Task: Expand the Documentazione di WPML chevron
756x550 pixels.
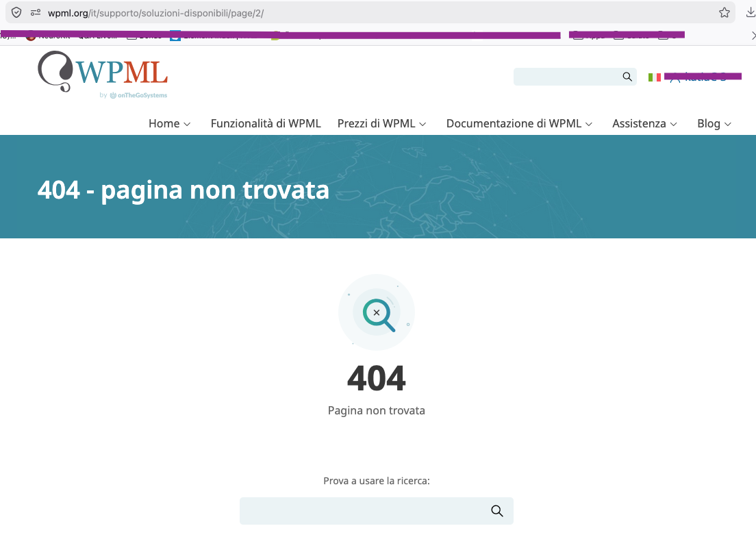Action: [x=589, y=125]
